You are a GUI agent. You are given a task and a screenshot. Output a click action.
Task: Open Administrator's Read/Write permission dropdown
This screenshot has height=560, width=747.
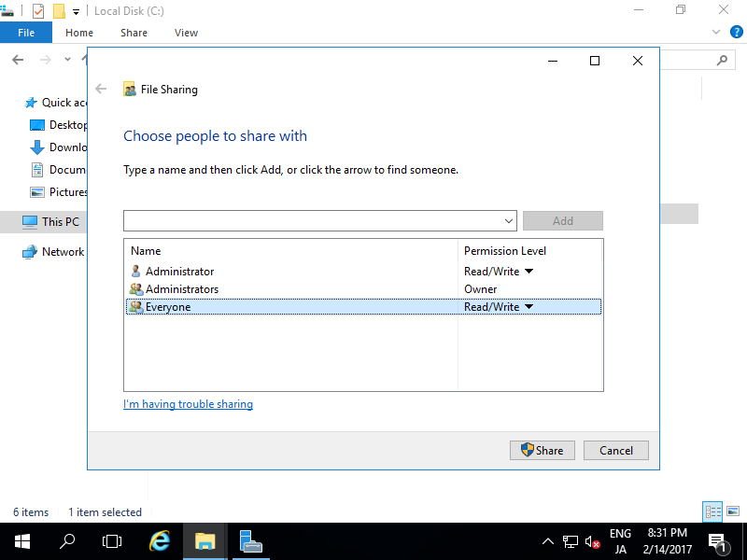(529, 272)
